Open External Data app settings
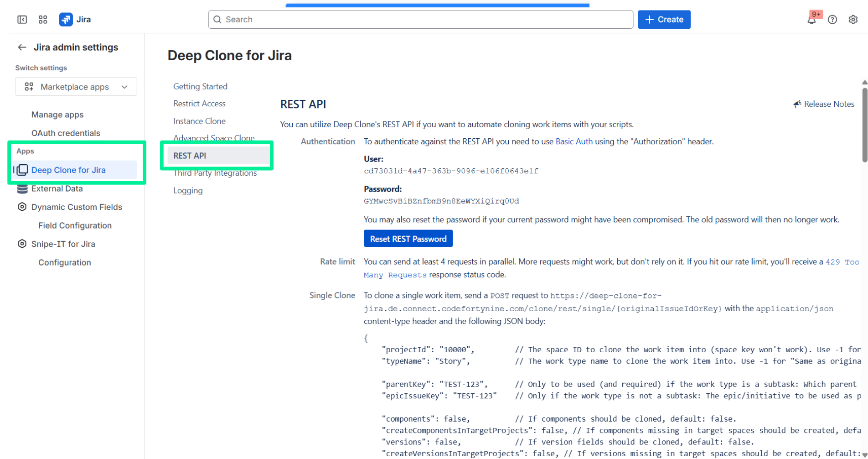The image size is (868, 459). click(x=57, y=188)
